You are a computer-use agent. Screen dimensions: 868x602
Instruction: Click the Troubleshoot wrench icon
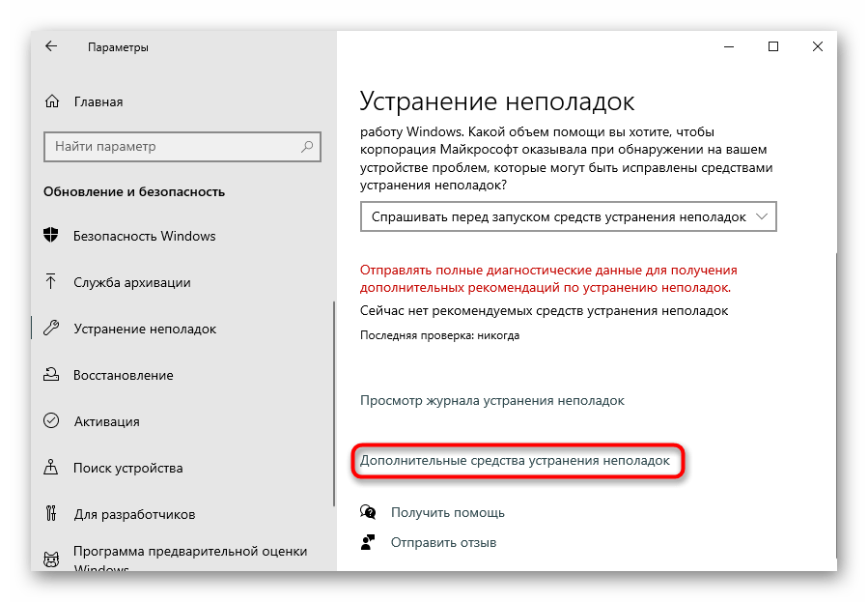(x=51, y=328)
